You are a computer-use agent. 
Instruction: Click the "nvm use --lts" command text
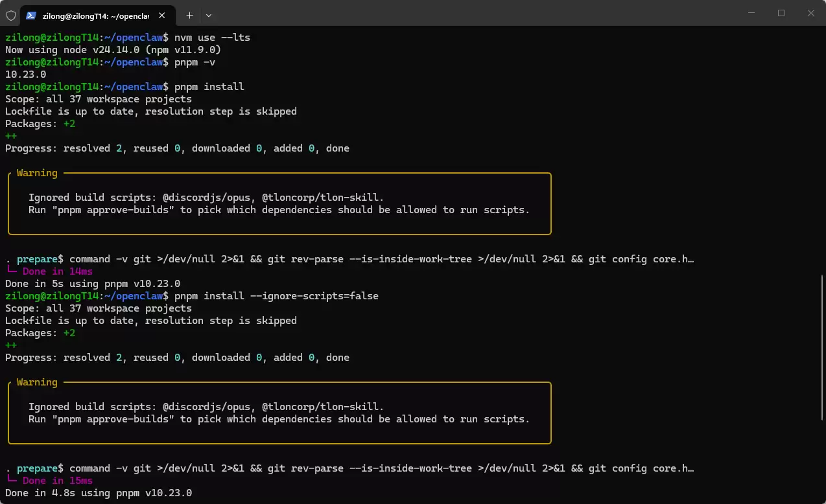tap(212, 38)
